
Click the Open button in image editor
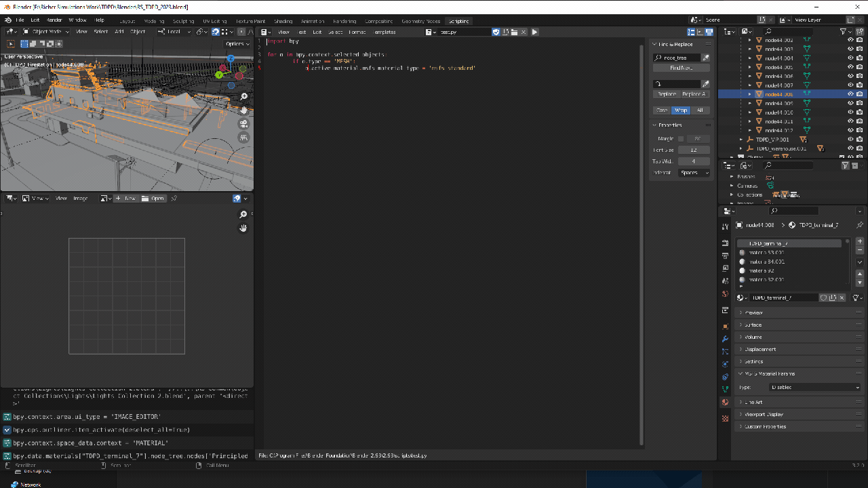pos(153,199)
